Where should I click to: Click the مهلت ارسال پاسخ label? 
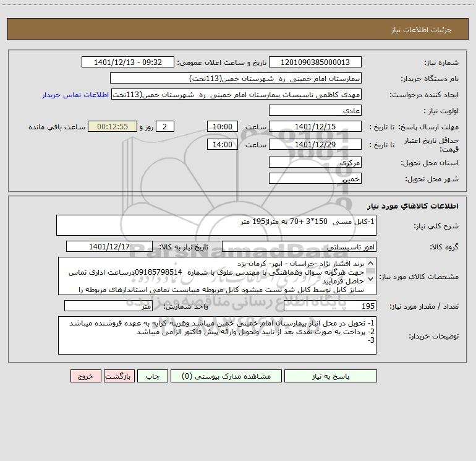(428, 127)
